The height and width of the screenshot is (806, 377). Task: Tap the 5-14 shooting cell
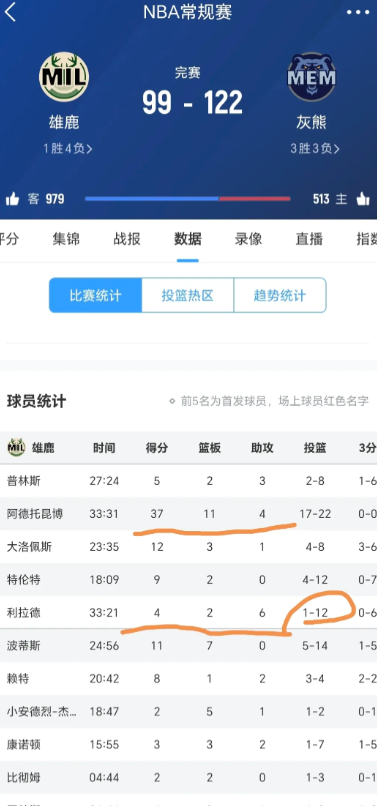(315, 646)
